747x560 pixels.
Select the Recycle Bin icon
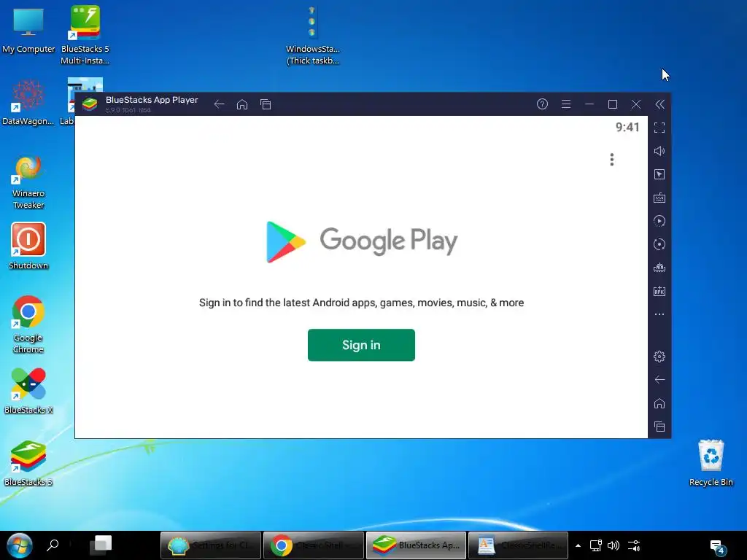click(711, 463)
